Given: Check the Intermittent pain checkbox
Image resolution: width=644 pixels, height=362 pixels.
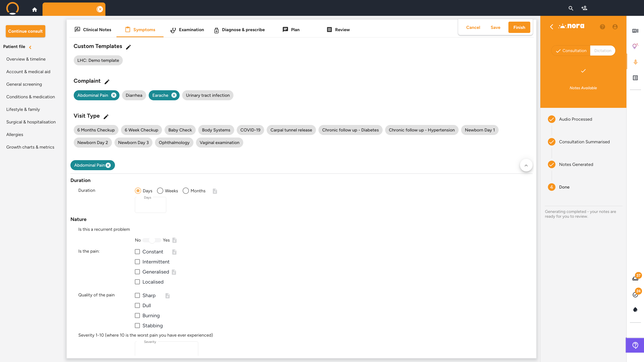Looking at the screenshot, I should pos(137,262).
